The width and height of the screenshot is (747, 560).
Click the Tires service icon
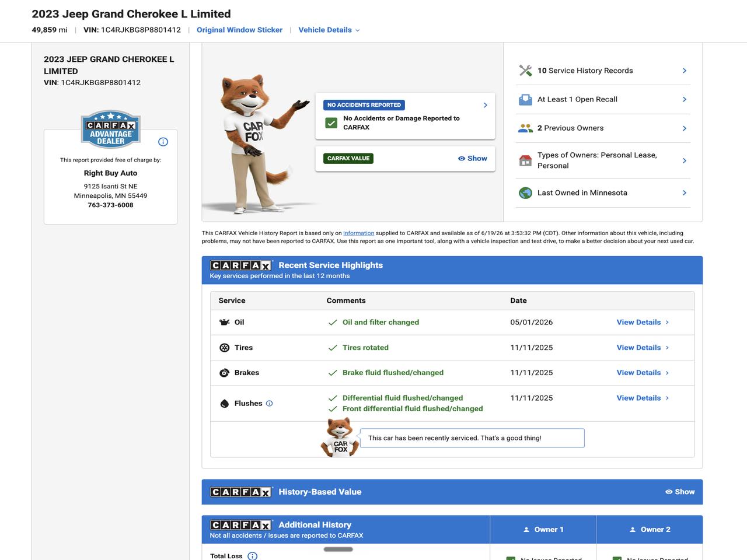[x=224, y=348]
